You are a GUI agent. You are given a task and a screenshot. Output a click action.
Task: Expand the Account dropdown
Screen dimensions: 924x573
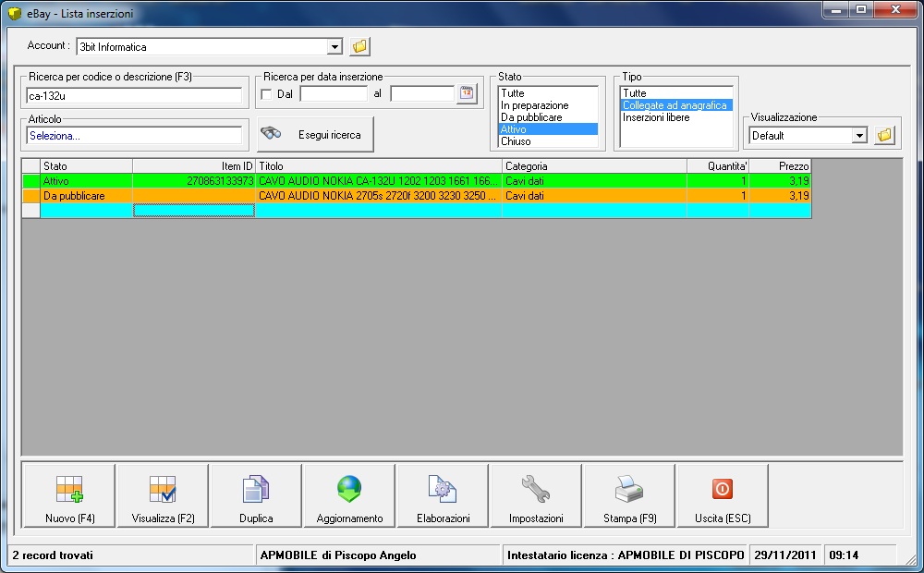click(x=334, y=46)
